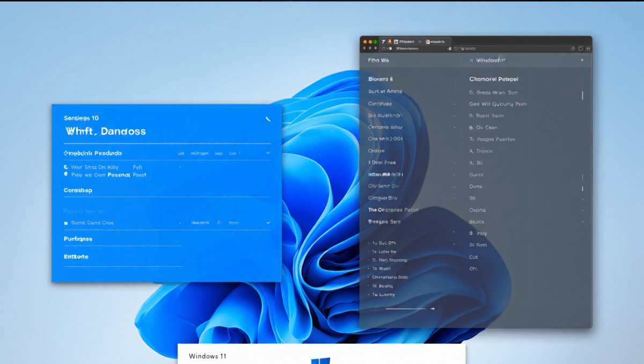
Task: Click scrollbar thumb beside 'Chomorel Petepel' list
Action: tap(582, 95)
